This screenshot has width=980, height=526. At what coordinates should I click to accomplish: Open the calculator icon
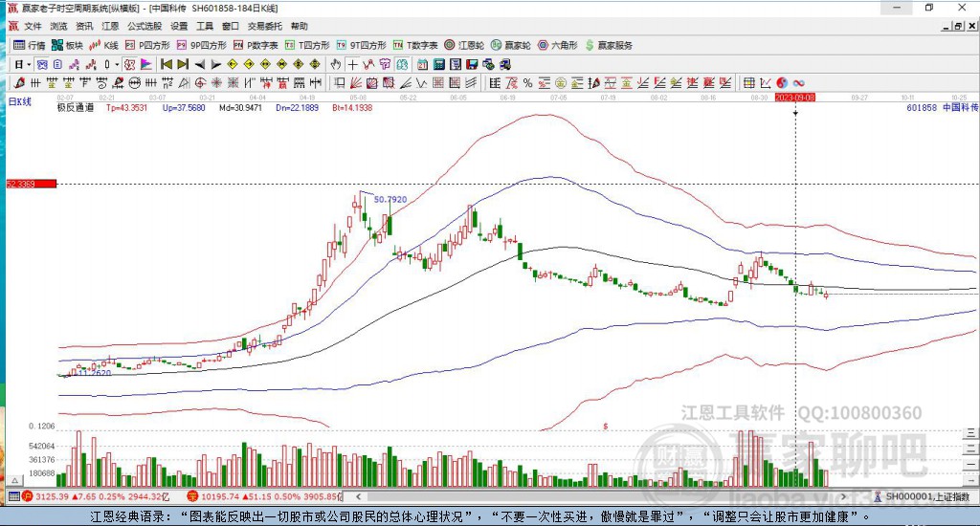(x=438, y=64)
